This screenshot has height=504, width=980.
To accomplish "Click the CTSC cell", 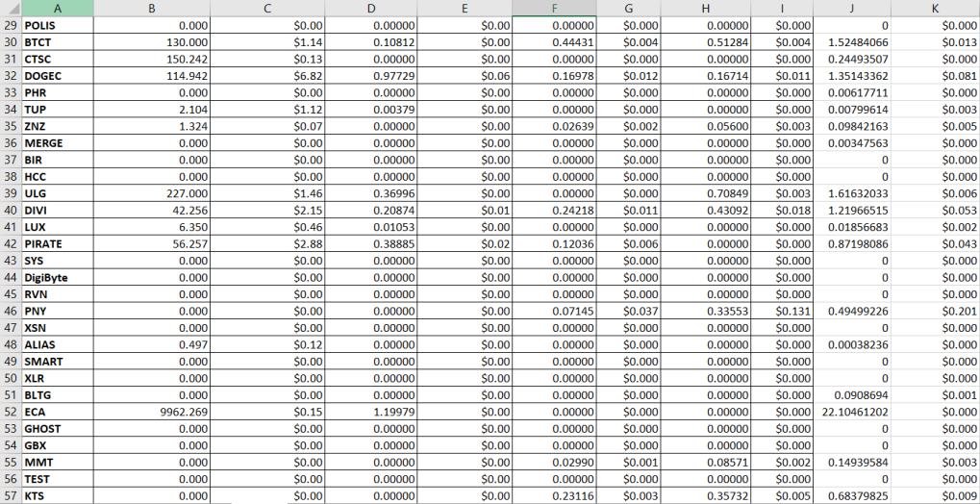I will click(58, 60).
